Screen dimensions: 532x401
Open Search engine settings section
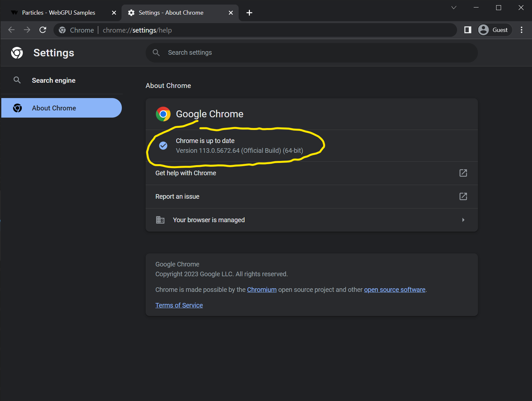62,80
